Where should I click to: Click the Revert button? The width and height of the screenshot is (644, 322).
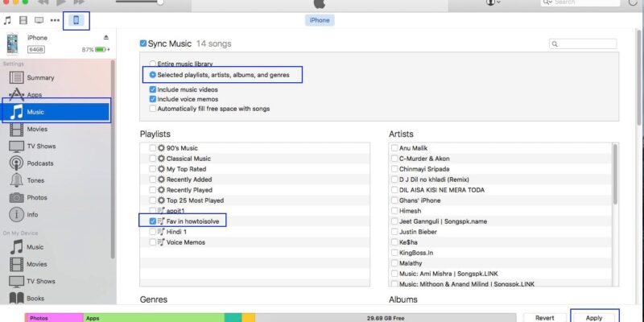545,317
